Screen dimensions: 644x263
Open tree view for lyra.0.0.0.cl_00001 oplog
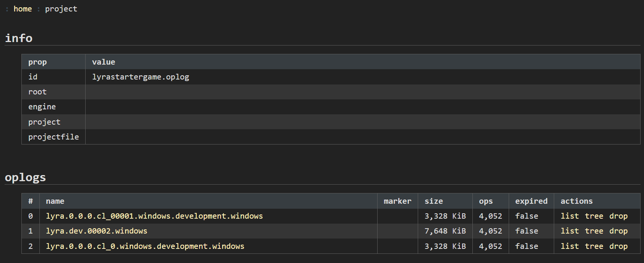tap(594, 216)
